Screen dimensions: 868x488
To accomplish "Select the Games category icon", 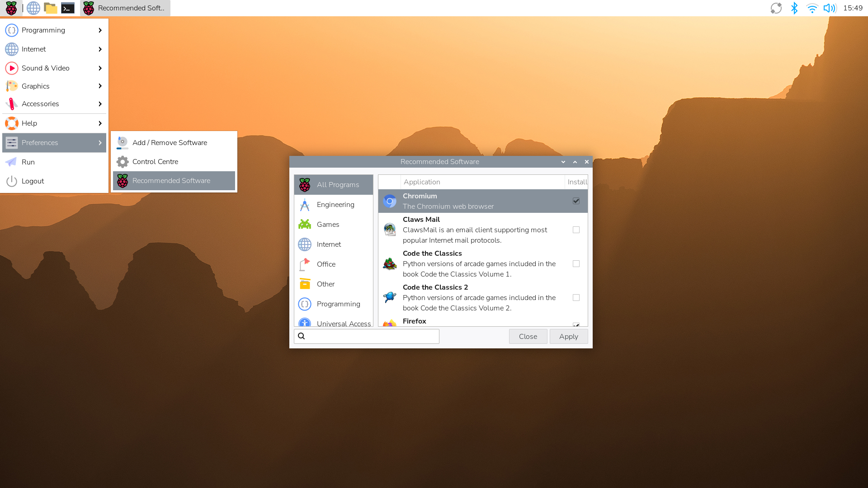I will 305,225.
